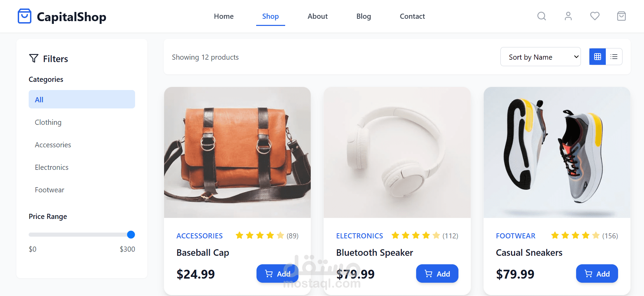Switch to list view layout
The width and height of the screenshot is (644, 296).
point(614,57)
